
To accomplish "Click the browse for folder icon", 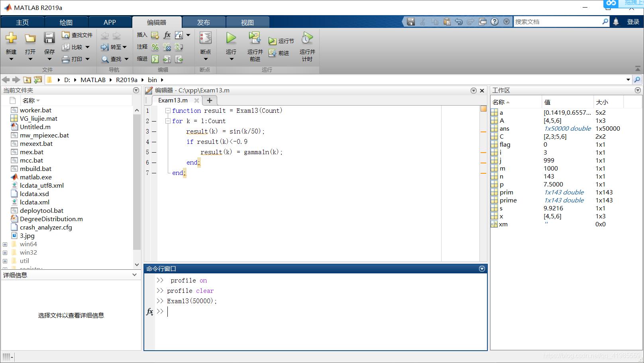I will [x=38, y=80].
